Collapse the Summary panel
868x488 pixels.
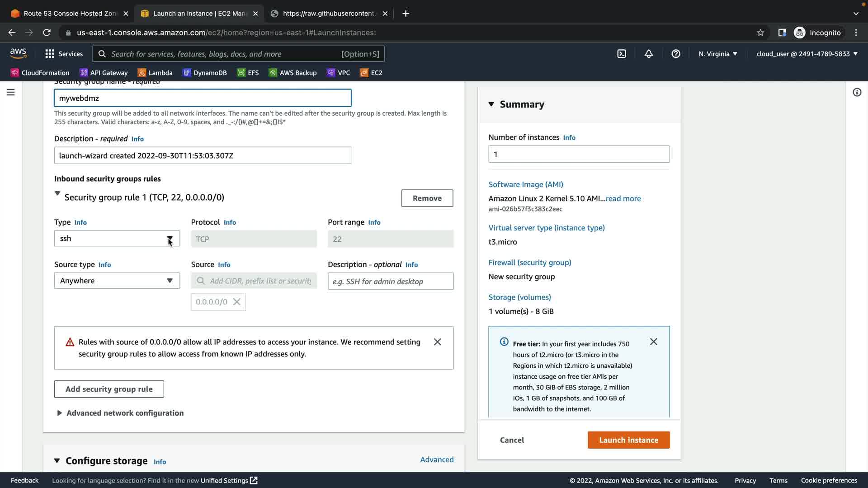[x=491, y=104]
